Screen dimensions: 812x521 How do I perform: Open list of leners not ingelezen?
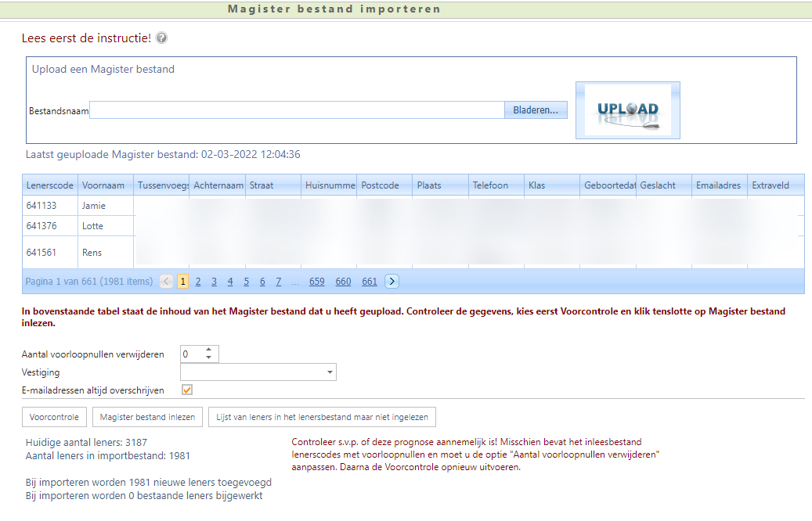[322, 417]
